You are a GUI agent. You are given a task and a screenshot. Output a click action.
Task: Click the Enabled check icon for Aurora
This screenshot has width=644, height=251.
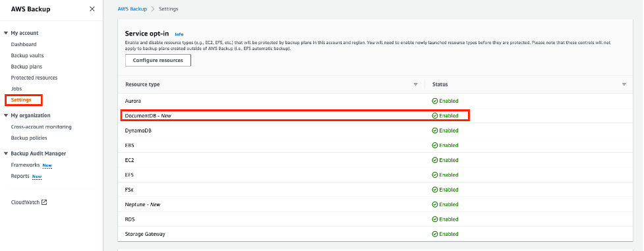[x=435, y=101]
